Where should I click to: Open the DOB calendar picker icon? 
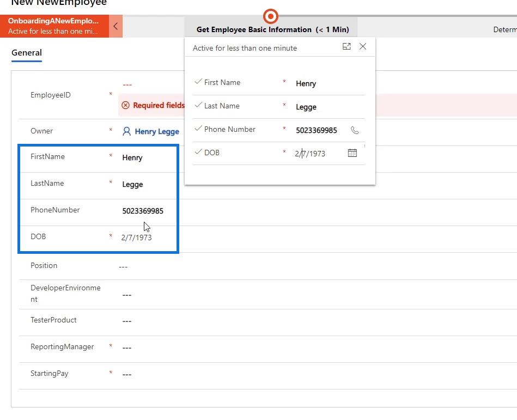coord(352,153)
